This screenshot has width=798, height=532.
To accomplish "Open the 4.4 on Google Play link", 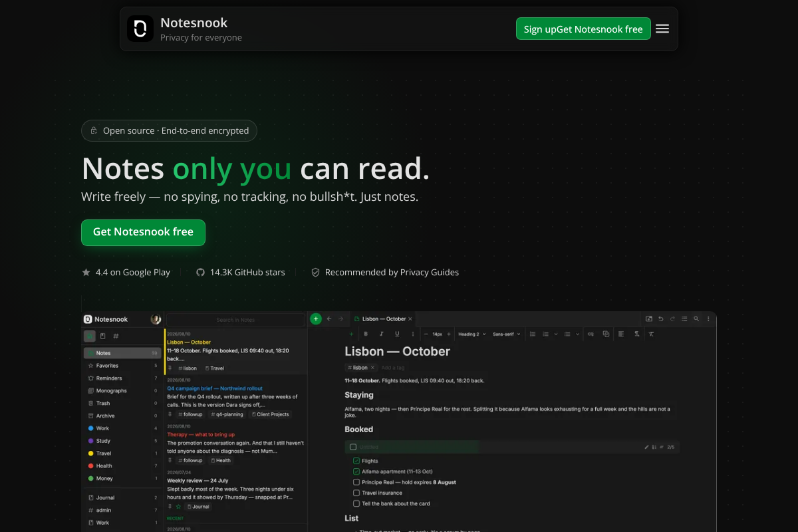I will click(x=126, y=272).
